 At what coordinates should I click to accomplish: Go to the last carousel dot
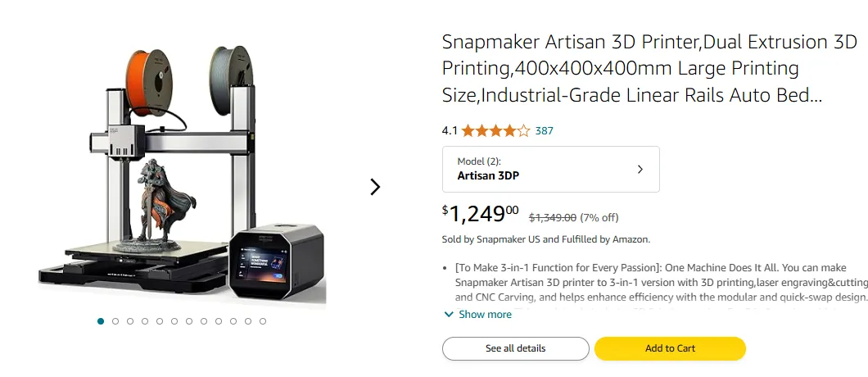pos(263,321)
